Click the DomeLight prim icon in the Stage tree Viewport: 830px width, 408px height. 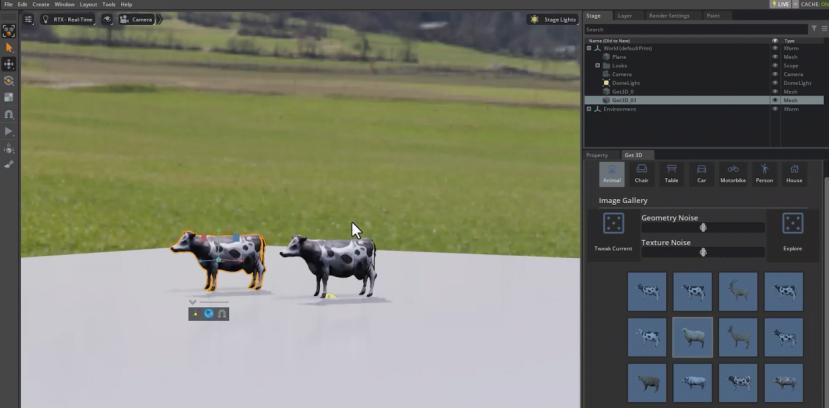click(606, 83)
